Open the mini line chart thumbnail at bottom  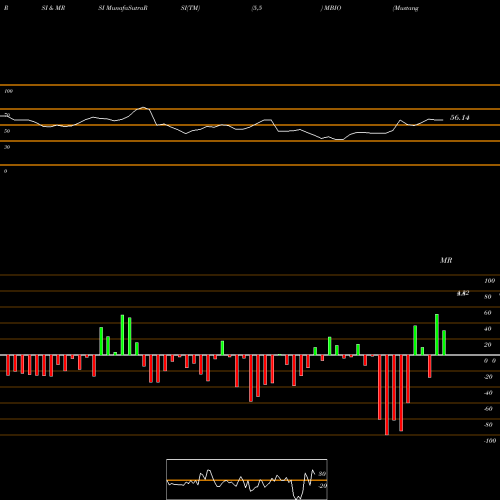coord(247,479)
